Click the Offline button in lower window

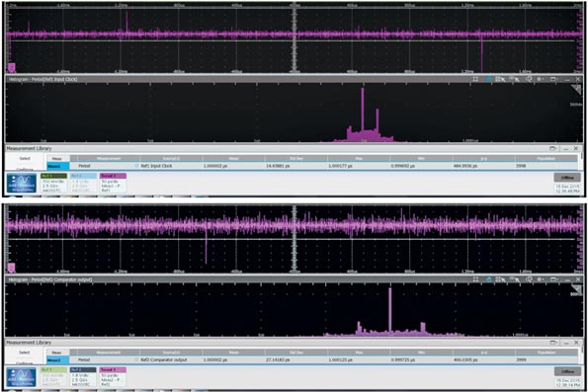tap(567, 371)
